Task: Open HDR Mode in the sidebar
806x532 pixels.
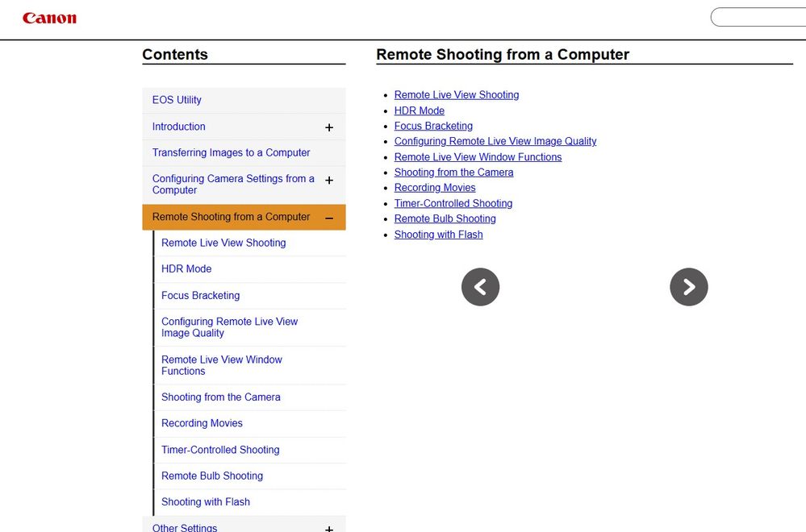Action: click(186, 269)
